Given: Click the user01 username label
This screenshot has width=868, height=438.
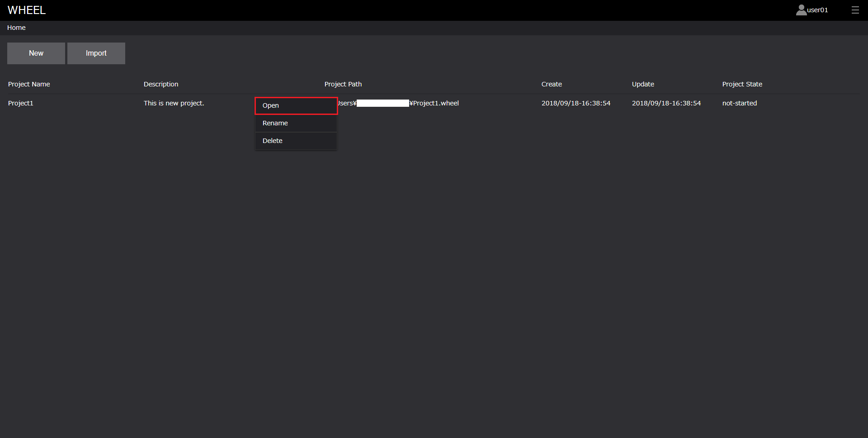Looking at the screenshot, I should click(817, 10).
